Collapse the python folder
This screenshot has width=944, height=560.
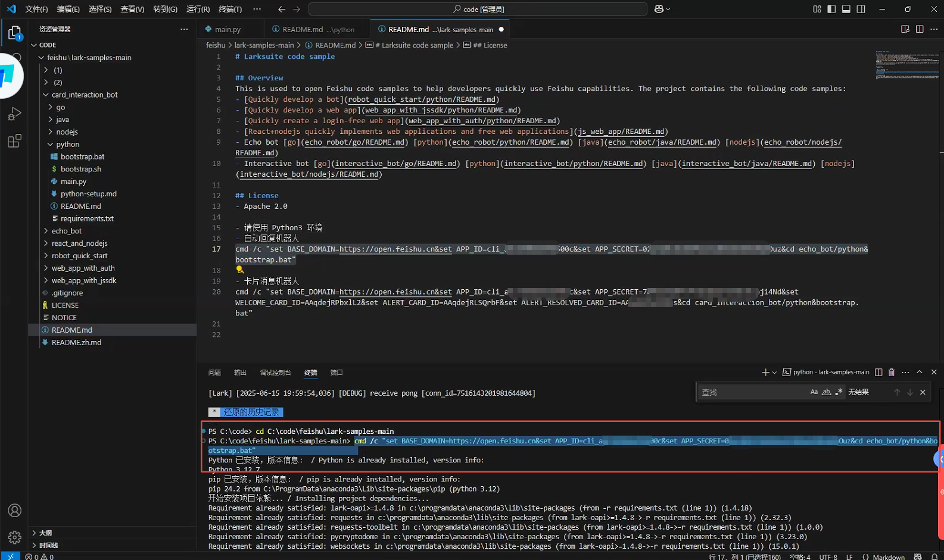[x=67, y=144]
